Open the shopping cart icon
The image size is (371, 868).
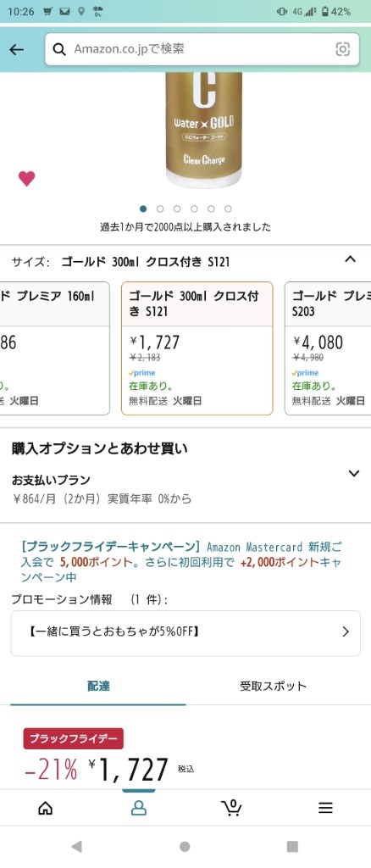(x=231, y=808)
